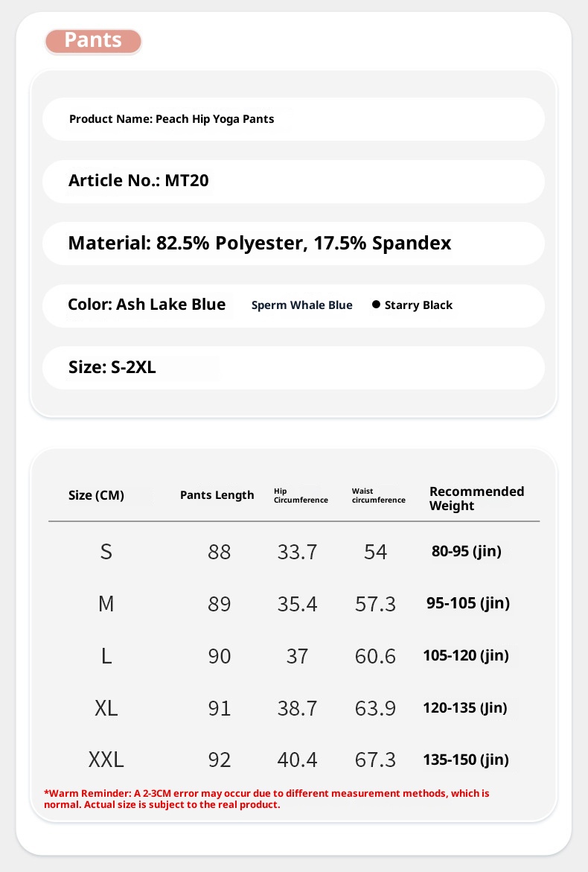Select size S in the table
The height and width of the screenshot is (872, 588).
(106, 552)
